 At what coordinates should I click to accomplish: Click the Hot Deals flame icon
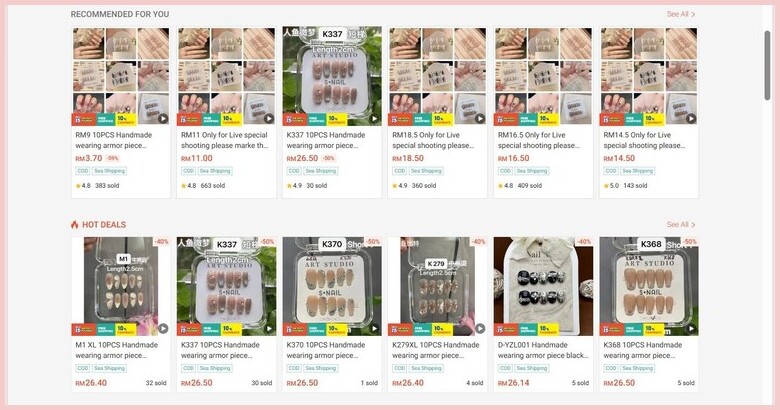coord(75,224)
